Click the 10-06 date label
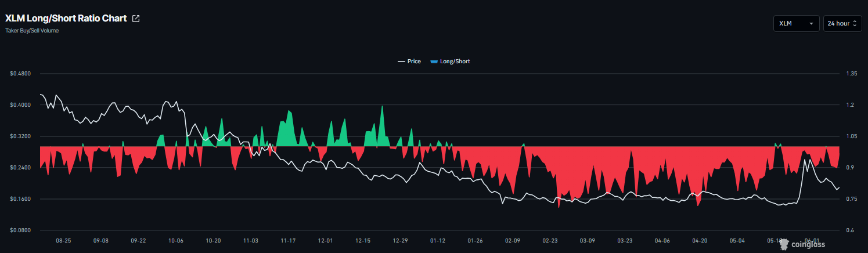The height and width of the screenshot is (253, 868). [x=176, y=240]
